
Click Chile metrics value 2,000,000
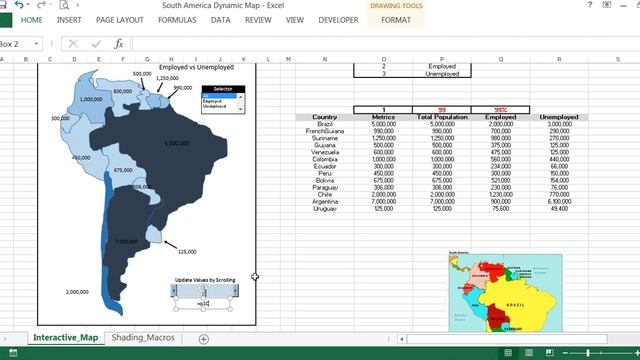pyautogui.click(x=384, y=195)
